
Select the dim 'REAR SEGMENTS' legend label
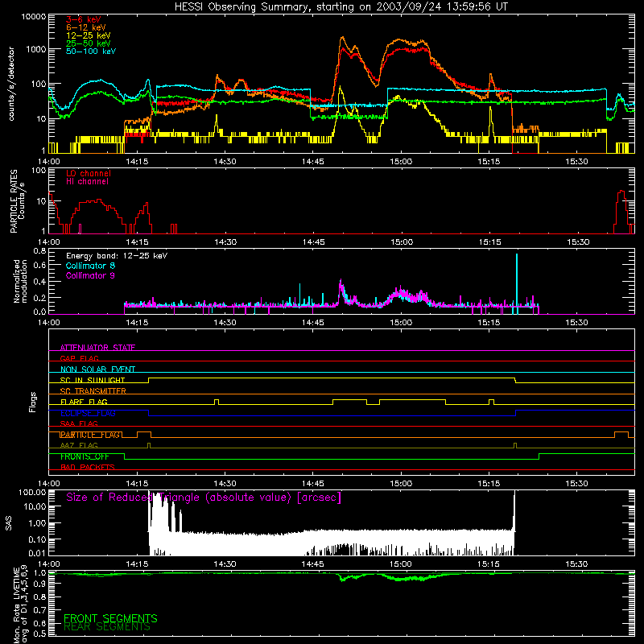tap(107, 627)
